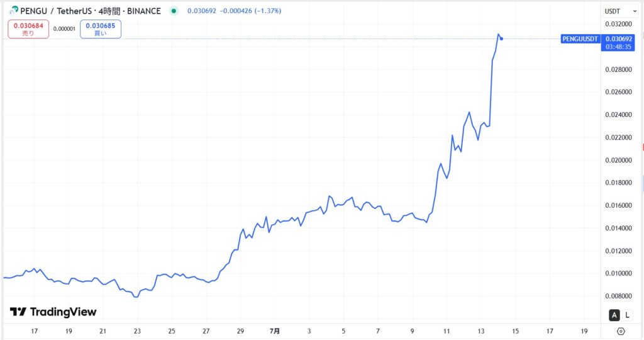
Task: Click the 0.018000 price axis label
Action: click(x=619, y=183)
